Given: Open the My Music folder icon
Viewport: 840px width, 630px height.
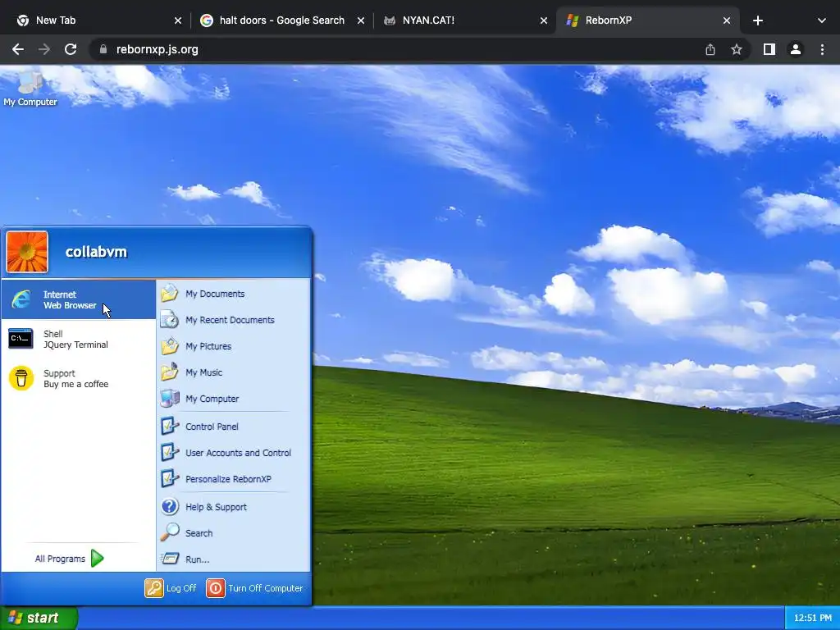Looking at the screenshot, I should tap(170, 372).
